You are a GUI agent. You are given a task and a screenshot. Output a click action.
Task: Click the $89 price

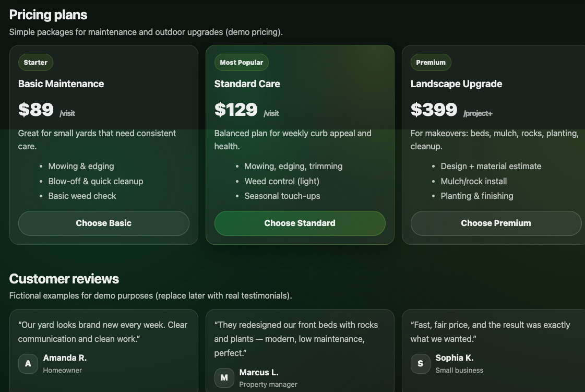[36, 110]
